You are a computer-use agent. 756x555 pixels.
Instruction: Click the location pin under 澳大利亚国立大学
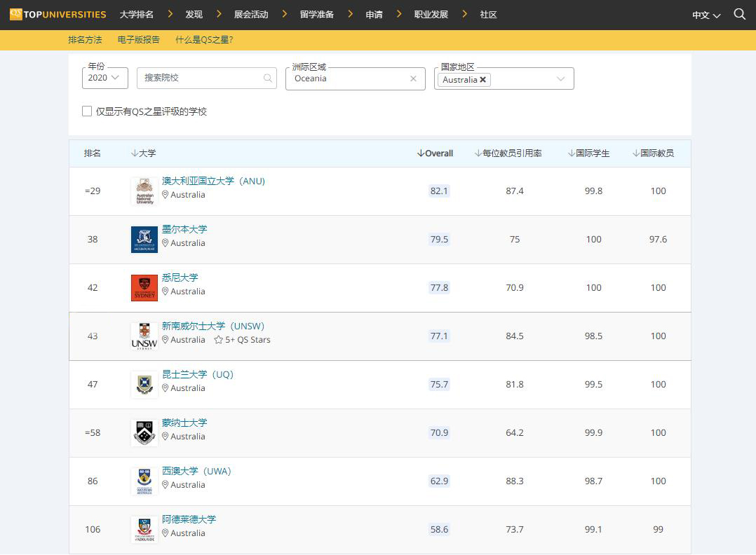(165, 195)
